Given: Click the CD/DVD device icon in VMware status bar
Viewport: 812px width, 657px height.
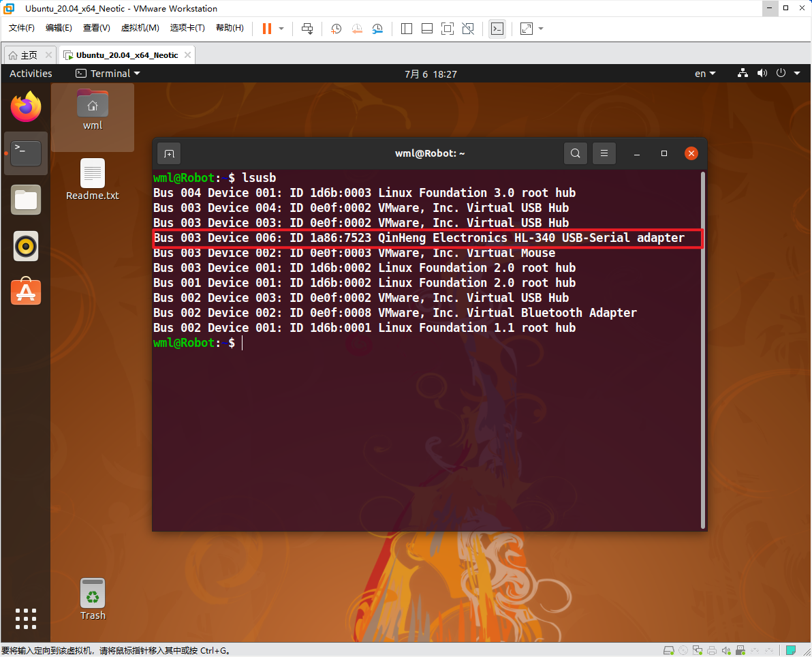Looking at the screenshot, I should click(x=683, y=650).
